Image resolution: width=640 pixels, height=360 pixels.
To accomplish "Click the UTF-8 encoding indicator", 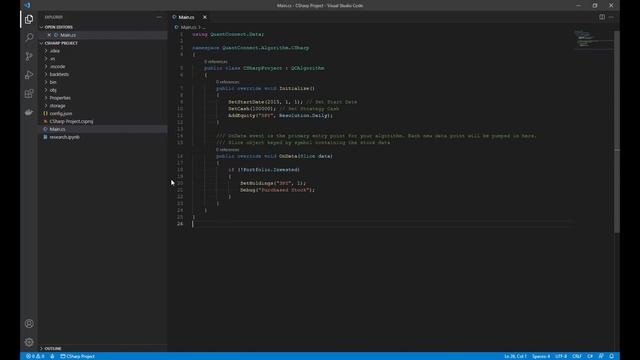I will pyautogui.click(x=561, y=356).
